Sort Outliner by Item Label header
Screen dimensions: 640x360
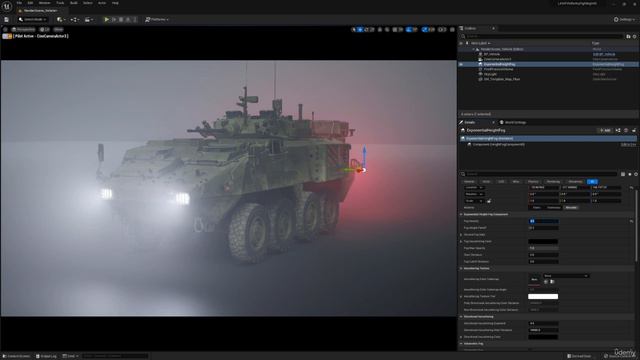pos(480,43)
